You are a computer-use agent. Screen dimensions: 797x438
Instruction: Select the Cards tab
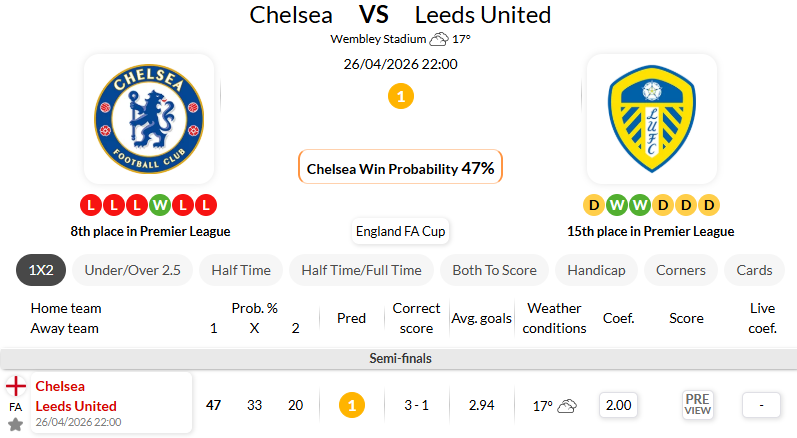coord(754,270)
